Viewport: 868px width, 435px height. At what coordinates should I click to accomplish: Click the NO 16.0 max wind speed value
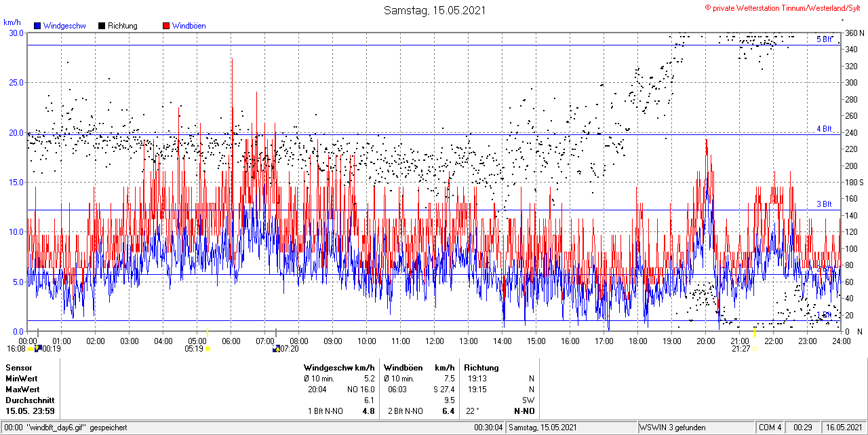coord(361,390)
